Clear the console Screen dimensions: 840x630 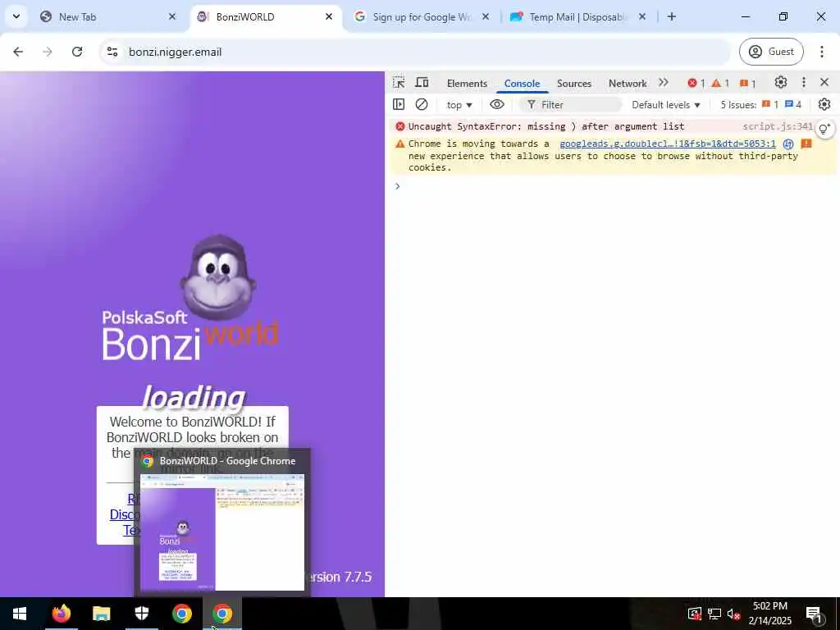pos(422,104)
